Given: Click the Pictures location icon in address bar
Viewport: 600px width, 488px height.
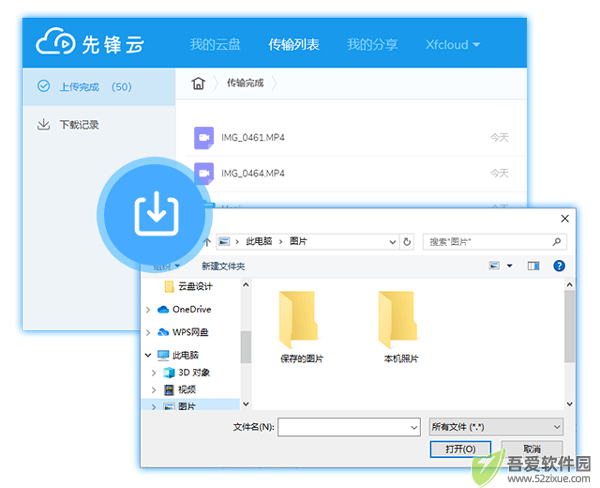Looking at the screenshot, I should 224,242.
